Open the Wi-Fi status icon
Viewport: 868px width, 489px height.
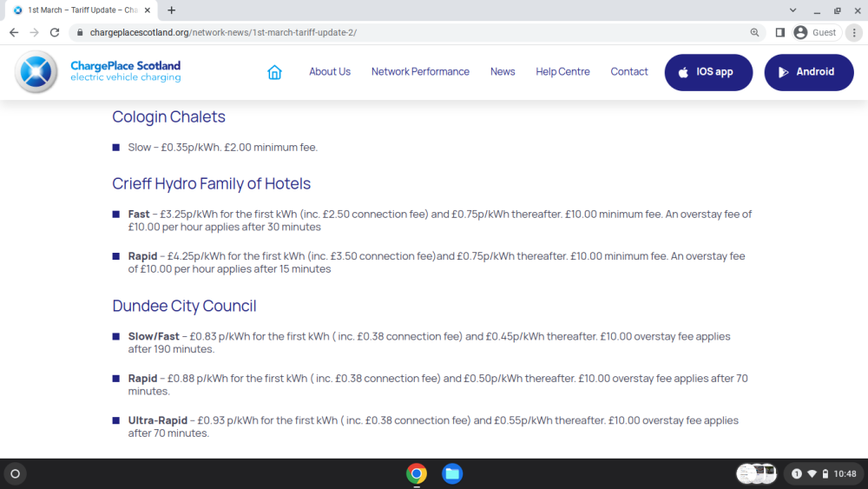(x=812, y=473)
